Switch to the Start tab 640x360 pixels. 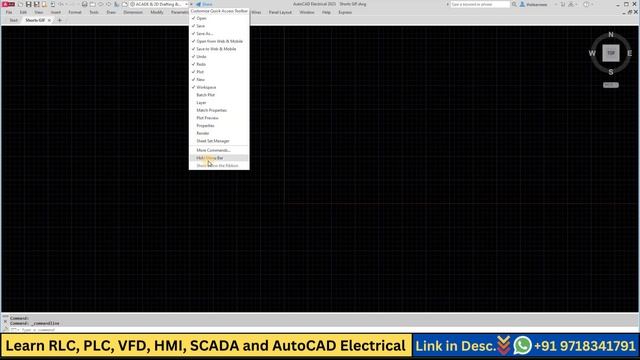(x=13, y=20)
